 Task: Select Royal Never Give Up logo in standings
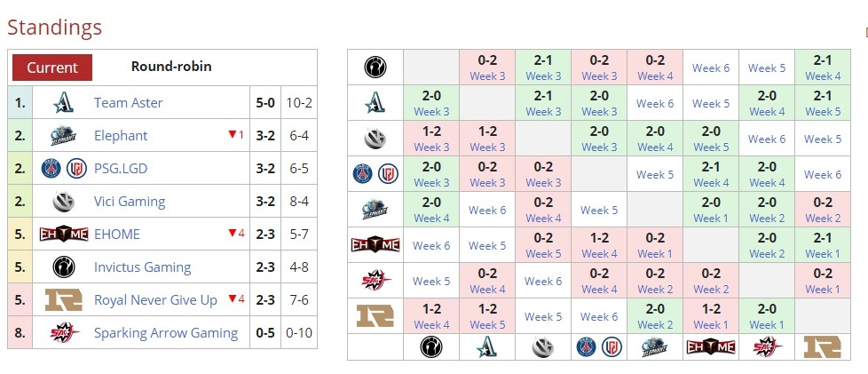(x=64, y=300)
